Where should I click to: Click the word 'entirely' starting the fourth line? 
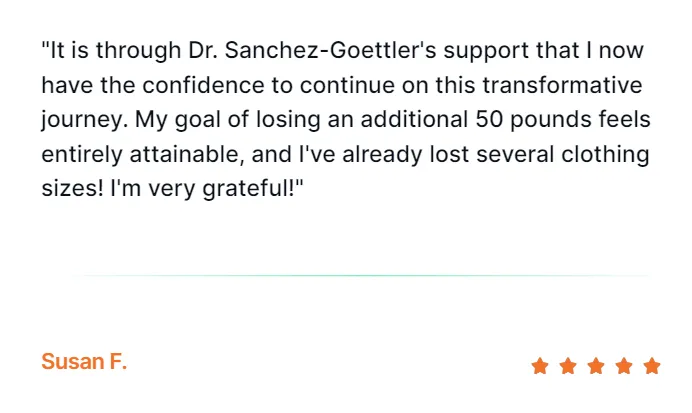(x=82, y=155)
